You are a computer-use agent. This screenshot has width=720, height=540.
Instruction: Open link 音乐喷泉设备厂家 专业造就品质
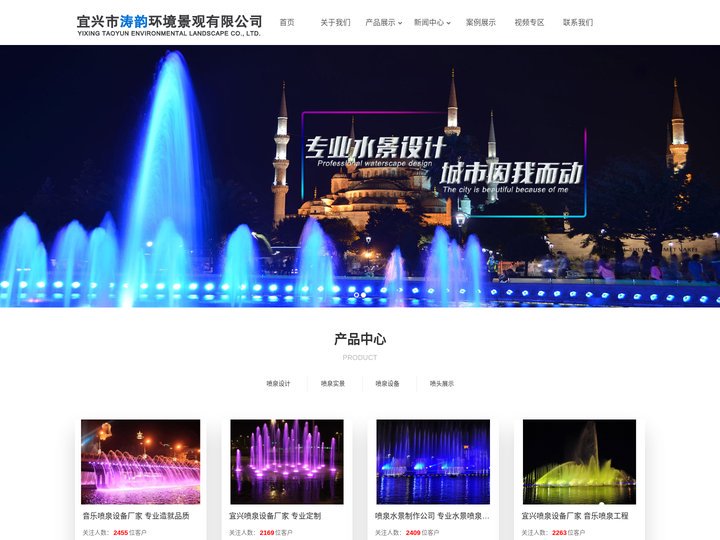136,516
